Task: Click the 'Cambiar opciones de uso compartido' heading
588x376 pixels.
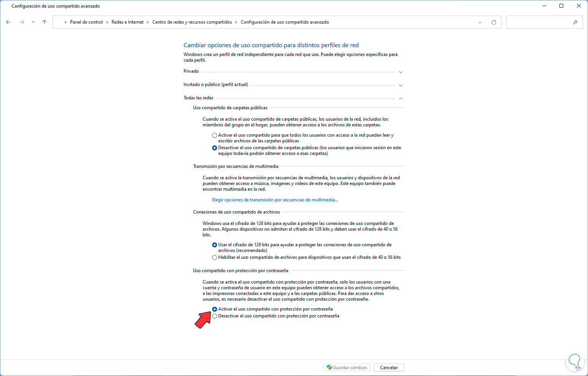Action: pyautogui.click(x=271, y=45)
